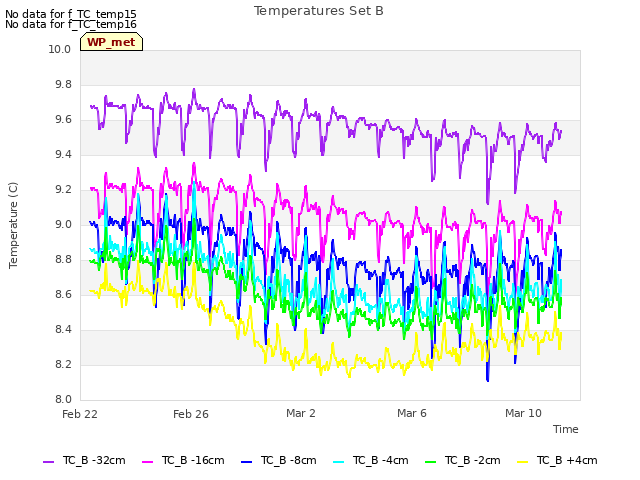This screenshot has height=480, width=640.
Task: Click the chart title Temperatures Set B
Action: click(x=319, y=11)
